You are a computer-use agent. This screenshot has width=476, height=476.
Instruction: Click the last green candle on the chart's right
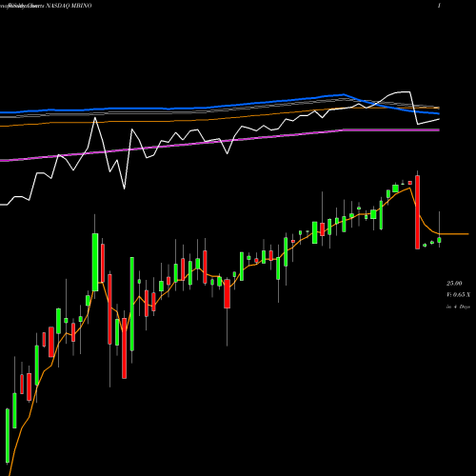pos(439,240)
